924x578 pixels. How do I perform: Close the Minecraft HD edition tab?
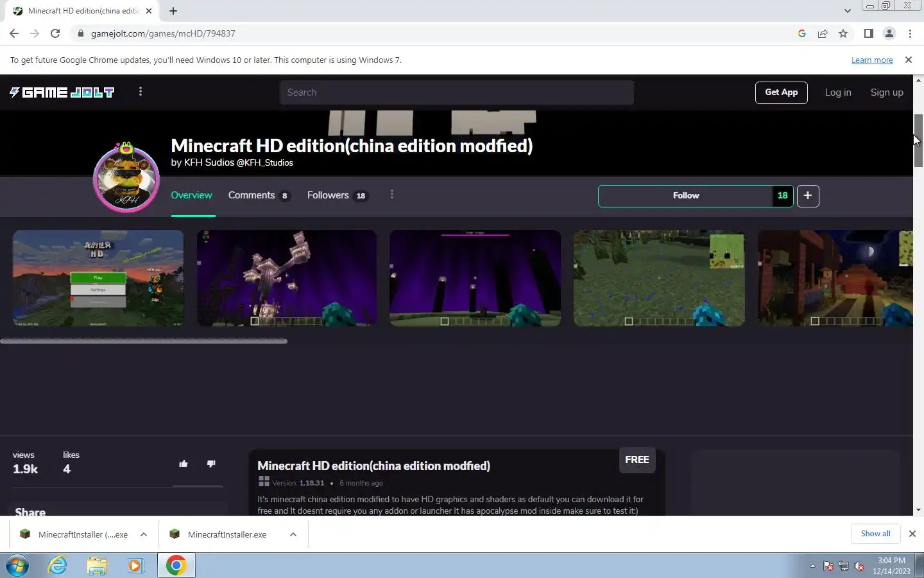(x=149, y=11)
